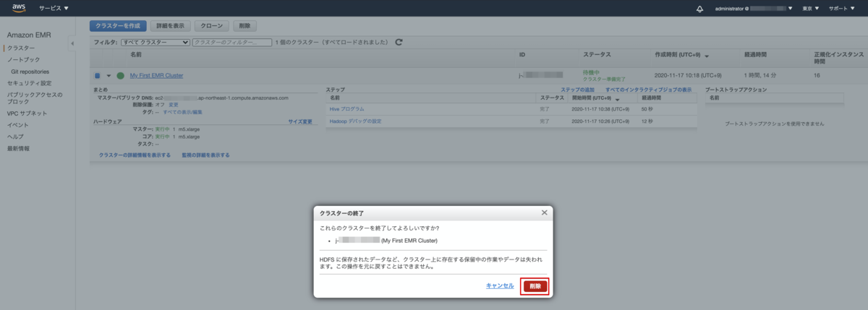Open イベント in the sidebar
The height and width of the screenshot is (310, 868).
[18, 125]
